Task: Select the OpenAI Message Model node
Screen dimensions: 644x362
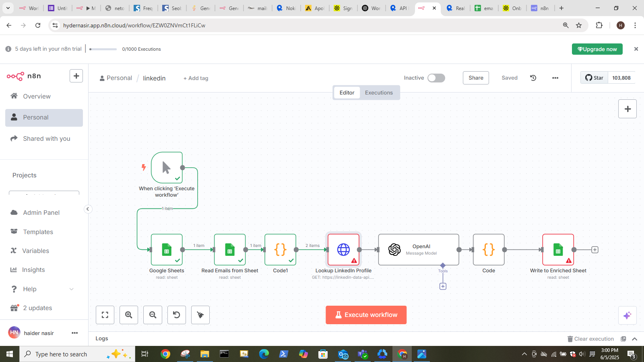Action: click(x=419, y=250)
